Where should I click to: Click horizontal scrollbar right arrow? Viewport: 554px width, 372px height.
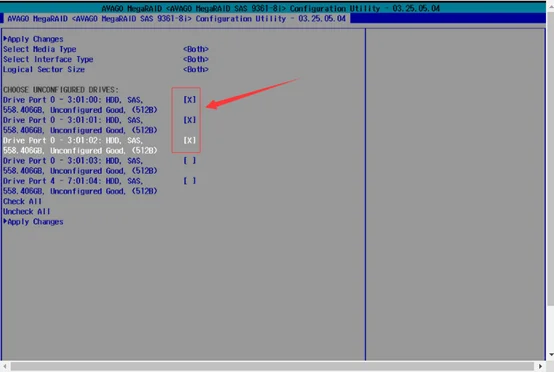(x=541, y=366)
